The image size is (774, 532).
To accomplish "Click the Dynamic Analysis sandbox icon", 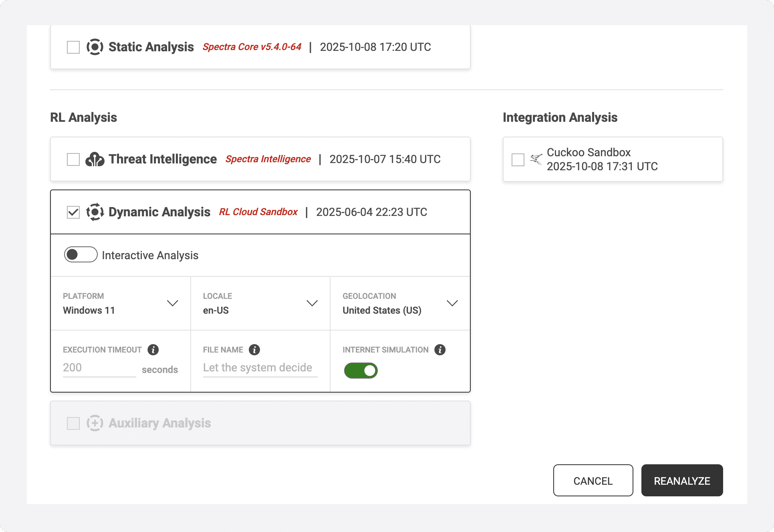I will coord(95,212).
